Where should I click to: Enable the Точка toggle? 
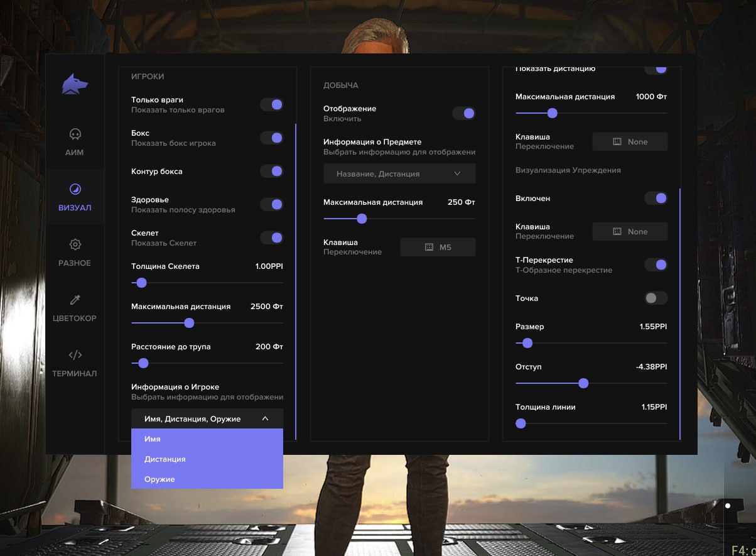coord(656,298)
